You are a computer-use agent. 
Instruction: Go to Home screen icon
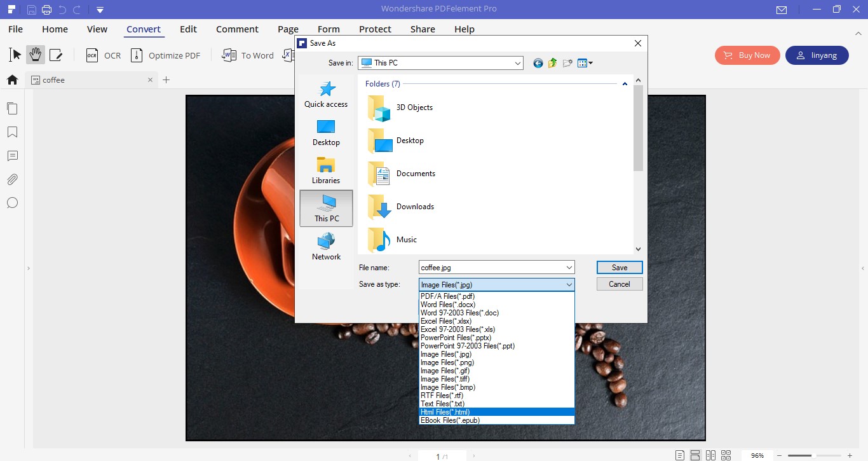(12, 79)
